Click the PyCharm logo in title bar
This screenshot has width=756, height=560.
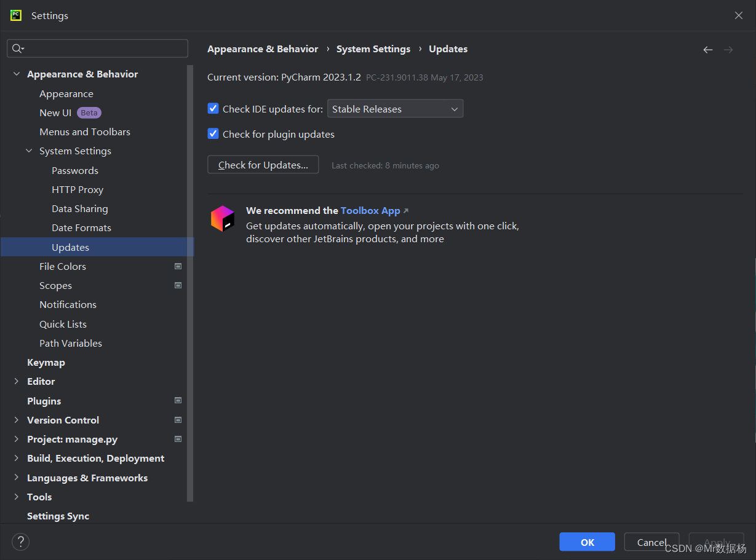(x=16, y=15)
